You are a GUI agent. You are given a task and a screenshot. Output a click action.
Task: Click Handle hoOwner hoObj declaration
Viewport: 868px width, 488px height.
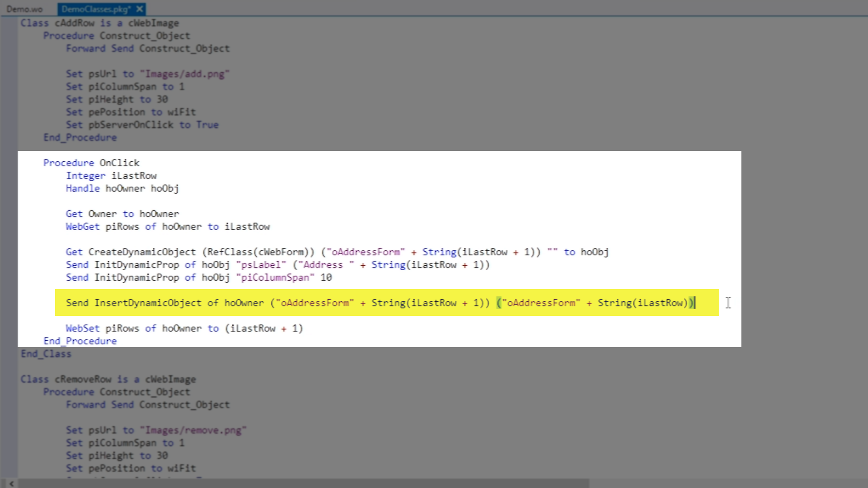tap(122, 188)
